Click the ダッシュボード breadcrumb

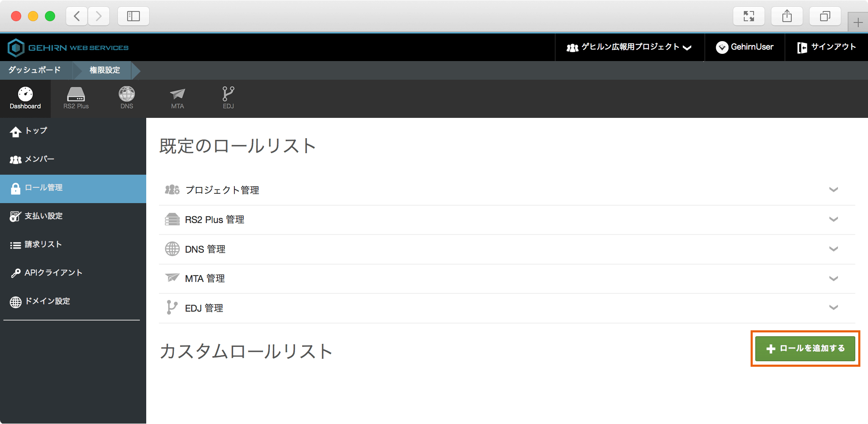coord(35,70)
